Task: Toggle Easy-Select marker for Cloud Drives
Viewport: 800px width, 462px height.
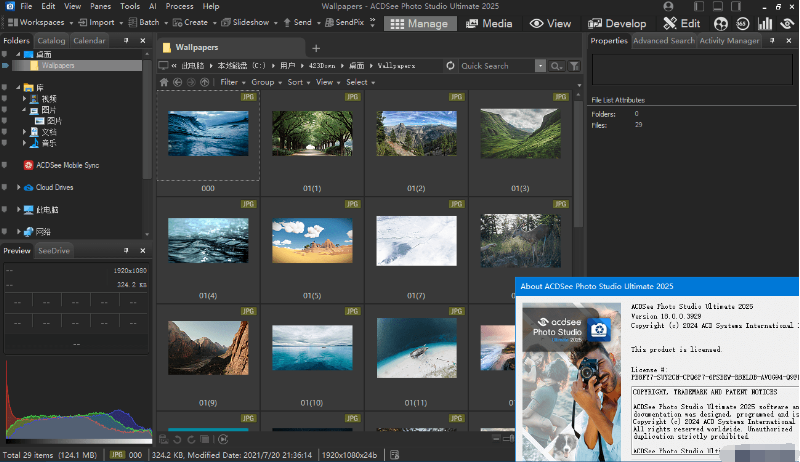Action: point(5,187)
